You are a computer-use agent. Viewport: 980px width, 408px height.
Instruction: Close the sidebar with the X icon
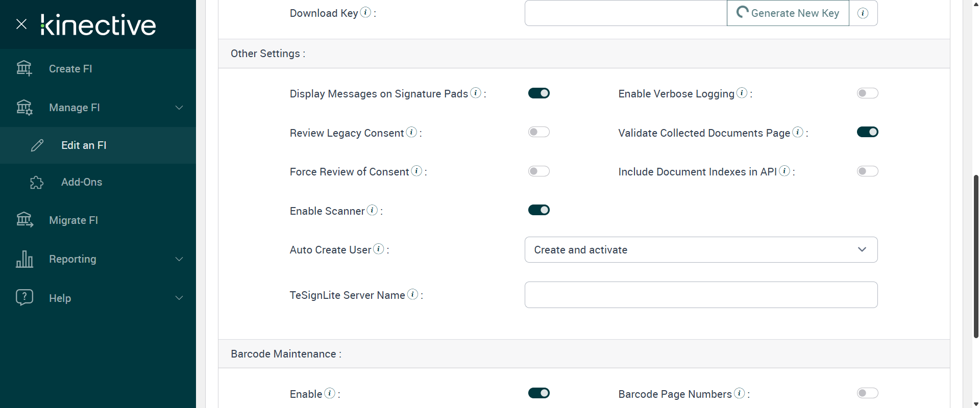(21, 24)
